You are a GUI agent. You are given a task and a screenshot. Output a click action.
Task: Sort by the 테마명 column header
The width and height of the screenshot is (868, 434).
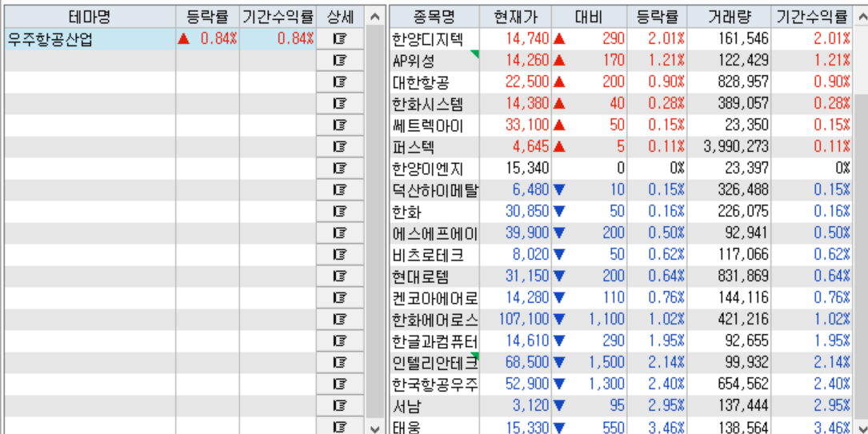pyautogui.click(x=90, y=17)
